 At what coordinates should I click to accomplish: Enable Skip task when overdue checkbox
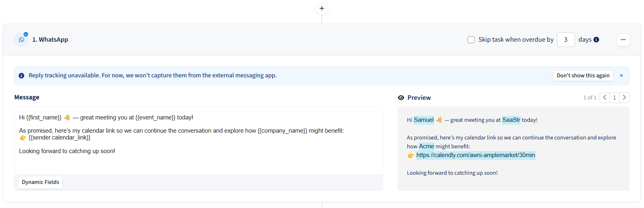[471, 40]
